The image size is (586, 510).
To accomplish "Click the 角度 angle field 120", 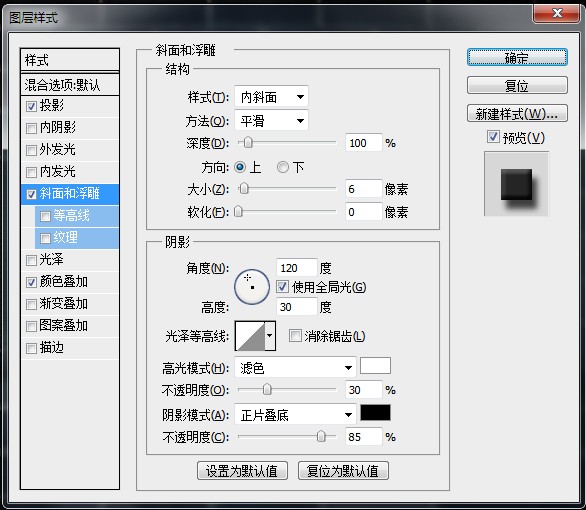I will 296,268.
